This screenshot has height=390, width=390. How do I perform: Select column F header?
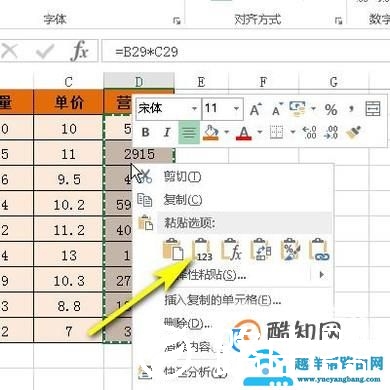pyautogui.click(x=263, y=81)
